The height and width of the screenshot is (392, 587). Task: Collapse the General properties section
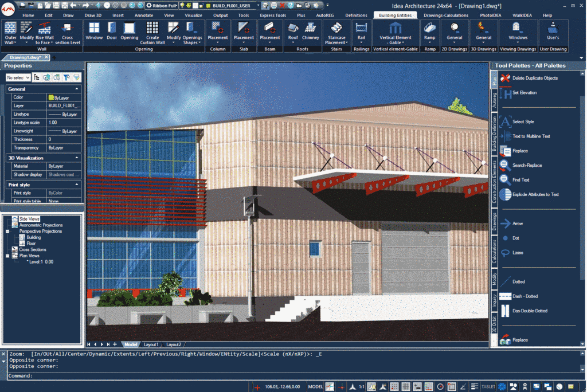point(77,89)
